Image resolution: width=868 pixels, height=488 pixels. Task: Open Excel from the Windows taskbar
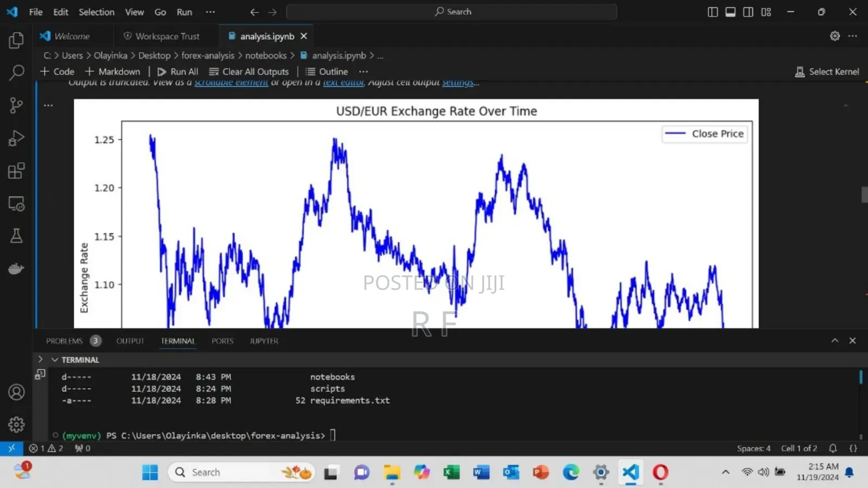click(x=451, y=472)
